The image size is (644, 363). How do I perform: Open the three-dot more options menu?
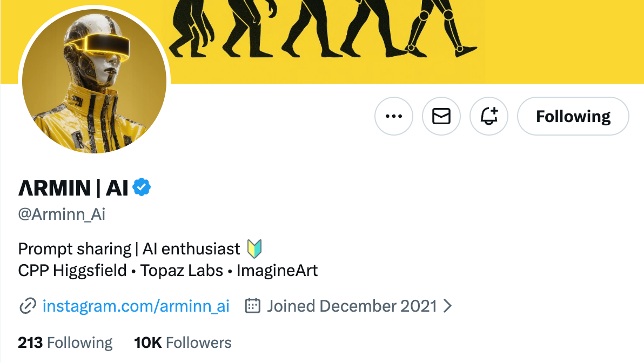(x=393, y=116)
